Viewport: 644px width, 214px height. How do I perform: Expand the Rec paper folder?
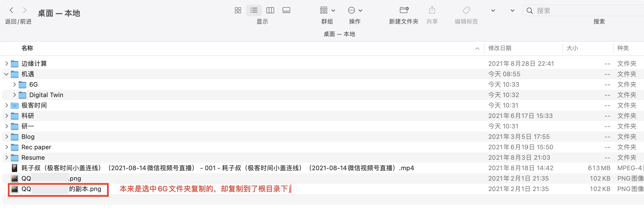(7, 147)
